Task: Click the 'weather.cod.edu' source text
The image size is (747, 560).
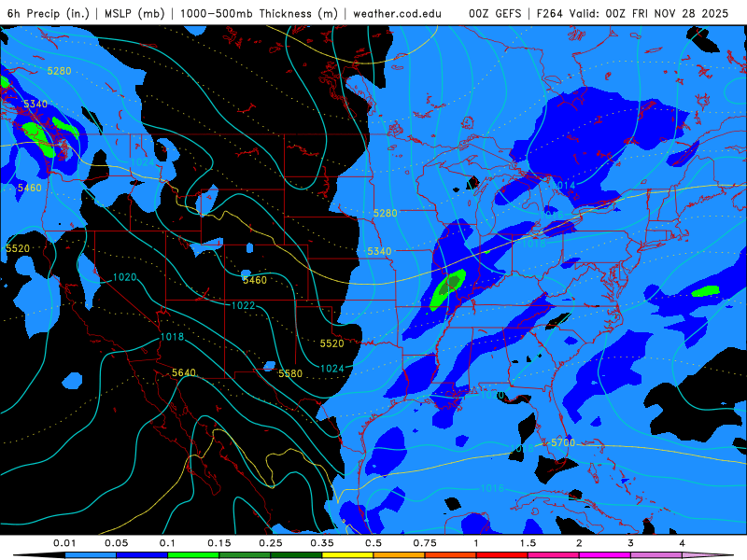Action: coord(397,13)
